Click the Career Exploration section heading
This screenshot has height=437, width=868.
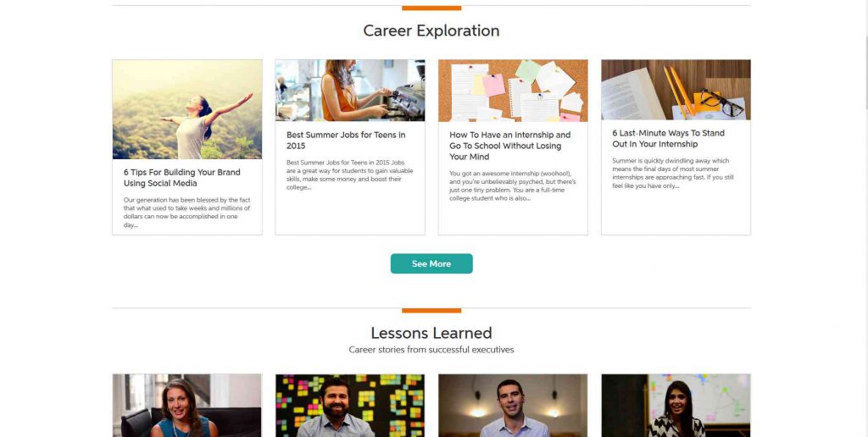click(431, 31)
